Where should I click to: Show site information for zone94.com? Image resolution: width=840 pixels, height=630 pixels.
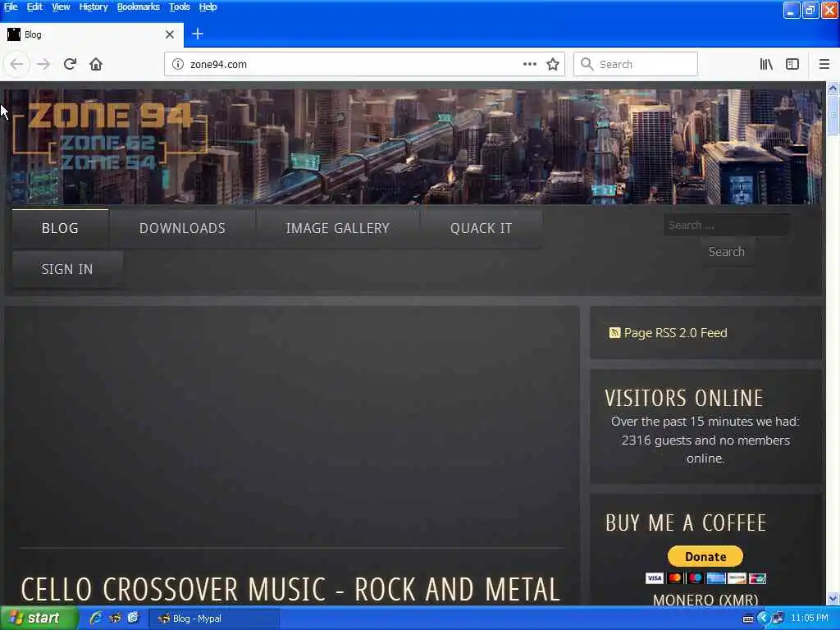tap(177, 64)
